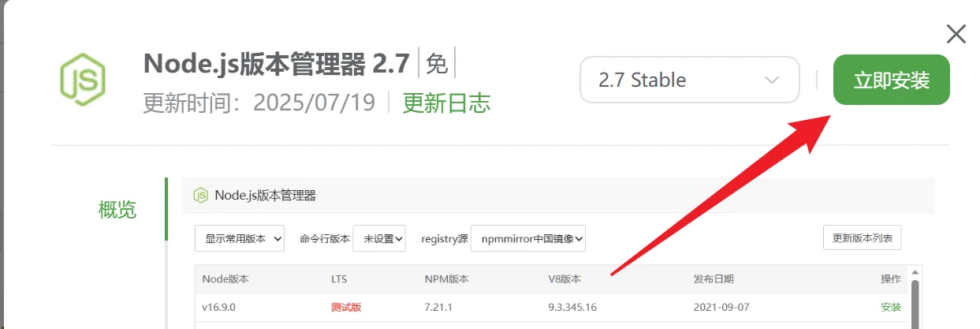Open the 命令行版本 未设置 dropdown

pos(379,238)
